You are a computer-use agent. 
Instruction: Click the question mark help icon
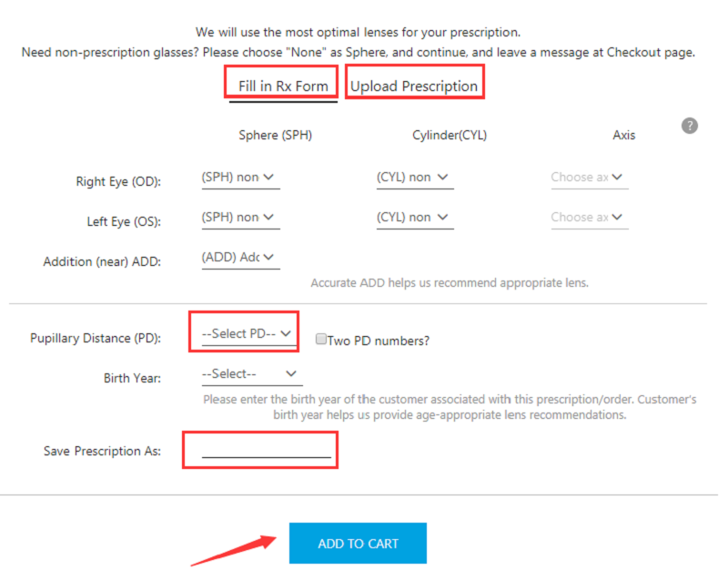pyautogui.click(x=690, y=126)
